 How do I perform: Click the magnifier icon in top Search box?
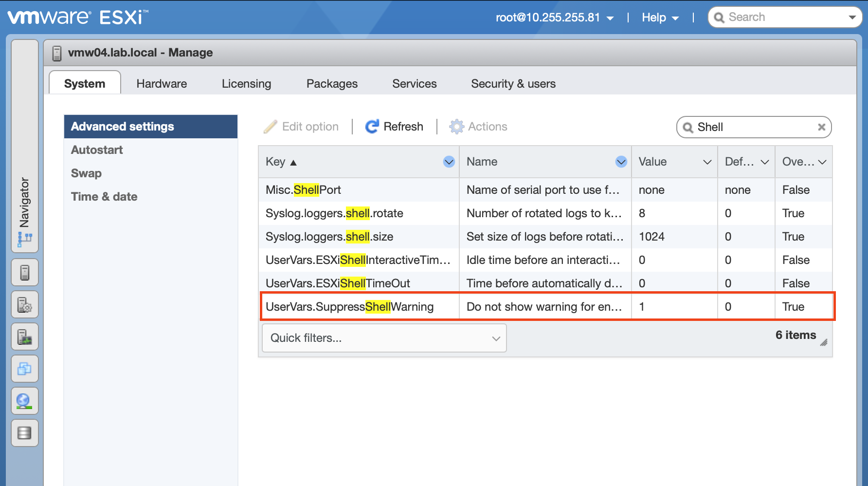[719, 18]
